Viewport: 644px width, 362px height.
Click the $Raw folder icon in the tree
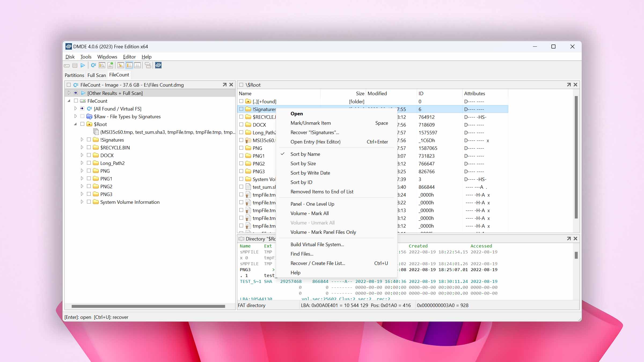click(89, 116)
